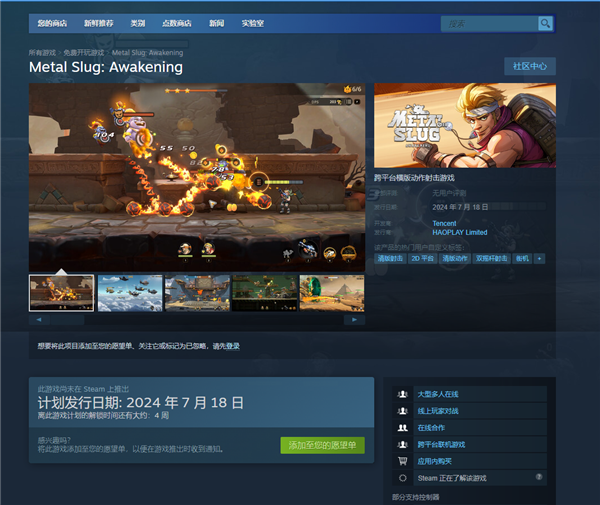Click the 部分支持控制器 text
600x505 pixels.
(x=416, y=497)
